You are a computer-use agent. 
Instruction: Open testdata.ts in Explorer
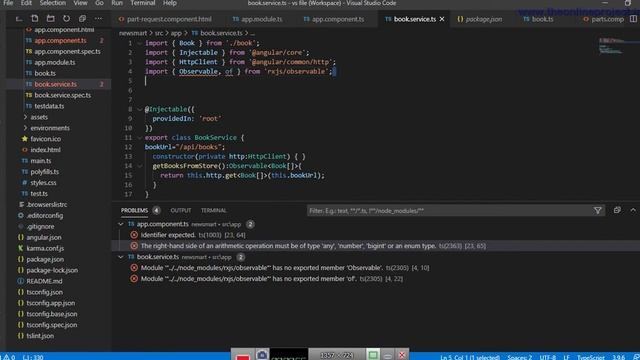(49, 106)
